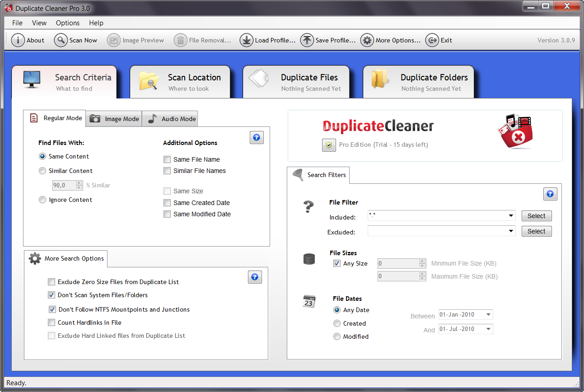The width and height of the screenshot is (584, 392).
Task: Click the 90,0 similarity value field
Action: click(x=64, y=185)
